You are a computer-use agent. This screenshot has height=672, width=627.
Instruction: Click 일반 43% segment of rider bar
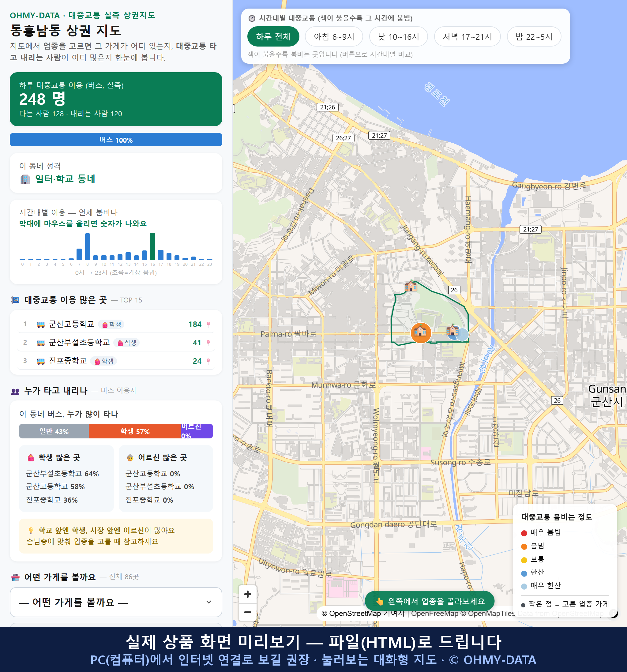54,431
